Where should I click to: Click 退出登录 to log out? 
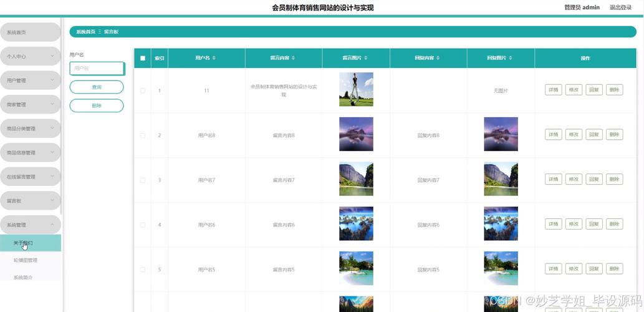[620, 7]
